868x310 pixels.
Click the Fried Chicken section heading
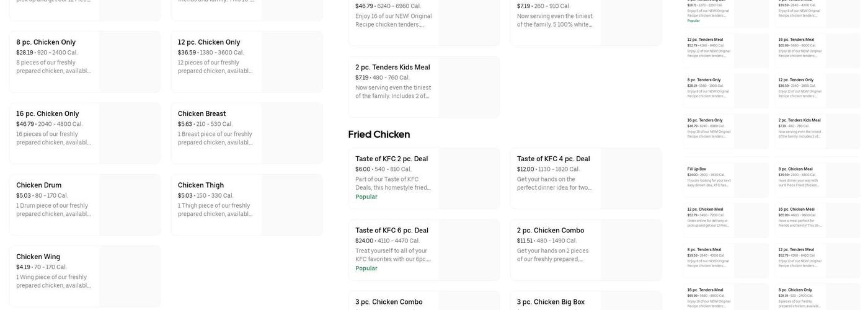[379, 135]
